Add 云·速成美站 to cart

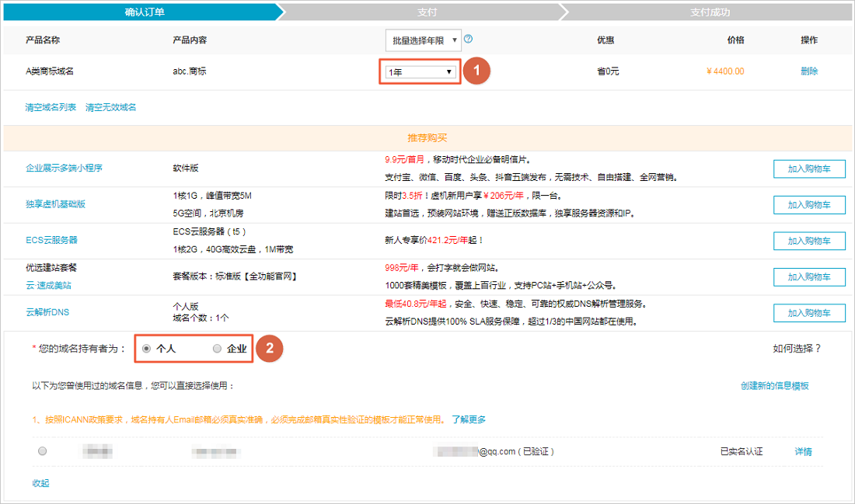pyautogui.click(x=808, y=277)
